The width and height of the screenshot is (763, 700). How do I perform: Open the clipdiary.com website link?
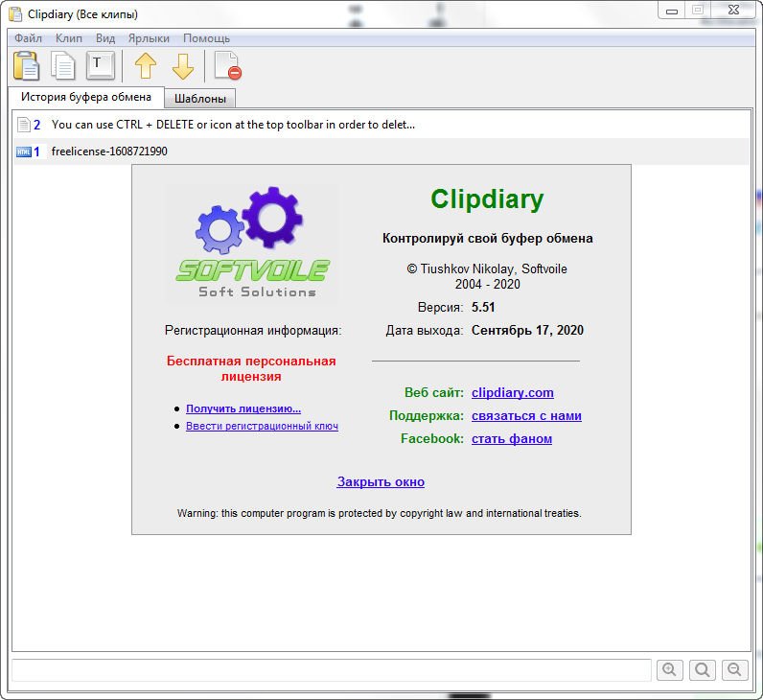click(512, 392)
